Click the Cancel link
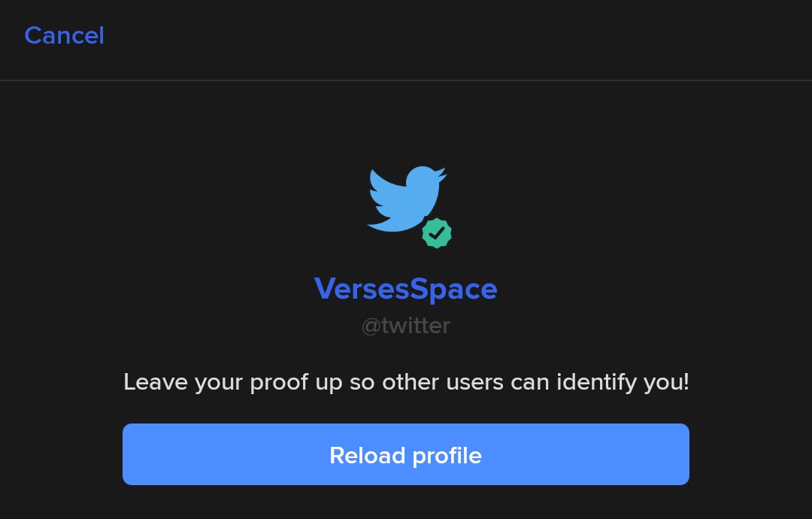The width and height of the screenshot is (812, 519). pos(64,36)
